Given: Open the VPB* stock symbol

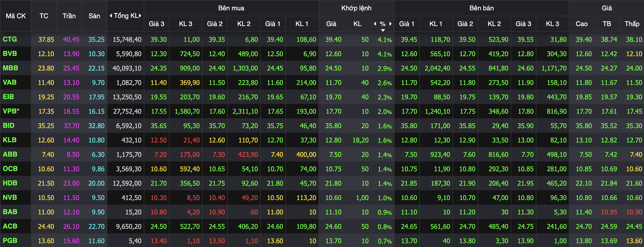Looking at the screenshot, I should click(11, 111).
